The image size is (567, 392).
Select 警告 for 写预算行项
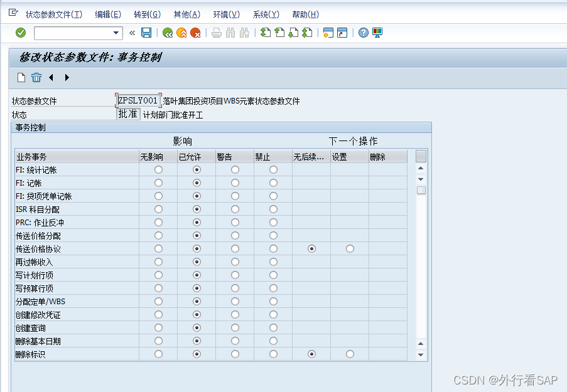pos(235,289)
